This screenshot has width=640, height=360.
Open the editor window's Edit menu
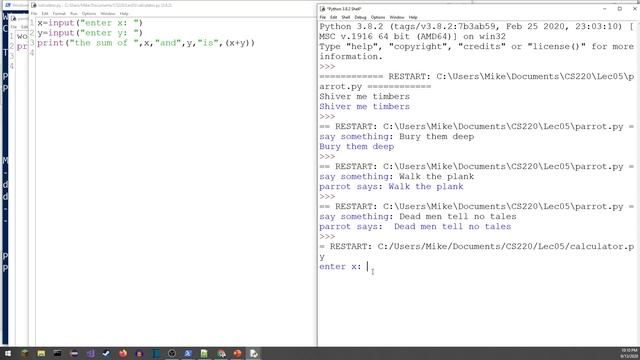coord(45,13)
